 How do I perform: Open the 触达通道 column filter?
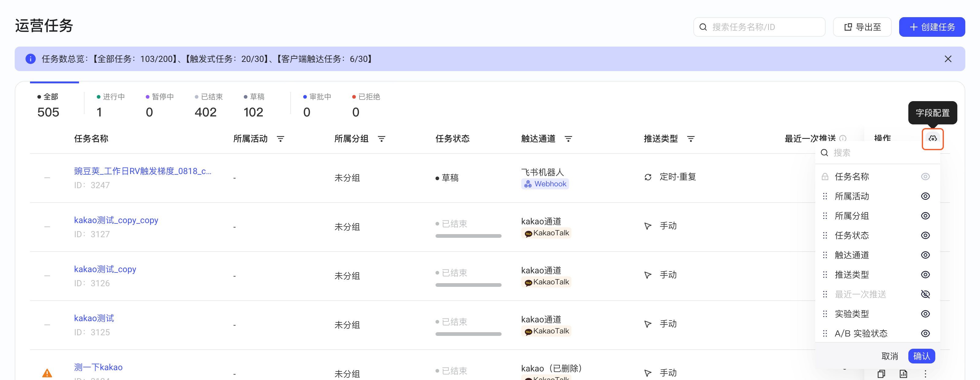pyautogui.click(x=568, y=139)
